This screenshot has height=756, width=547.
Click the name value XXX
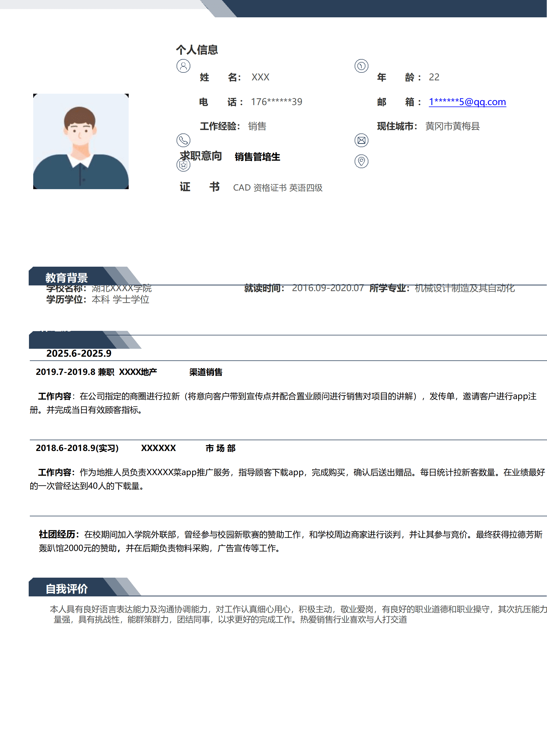tap(260, 77)
